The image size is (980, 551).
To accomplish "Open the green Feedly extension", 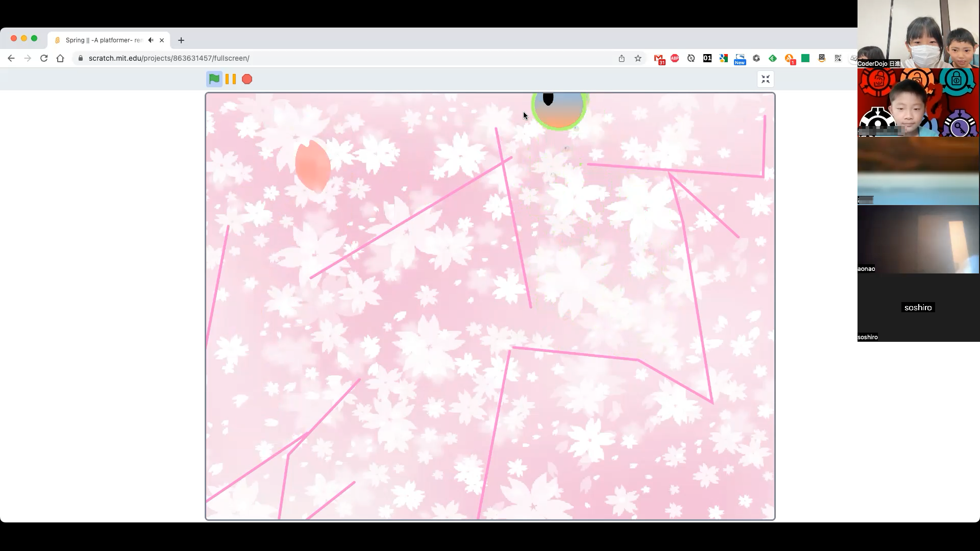I will click(x=773, y=58).
